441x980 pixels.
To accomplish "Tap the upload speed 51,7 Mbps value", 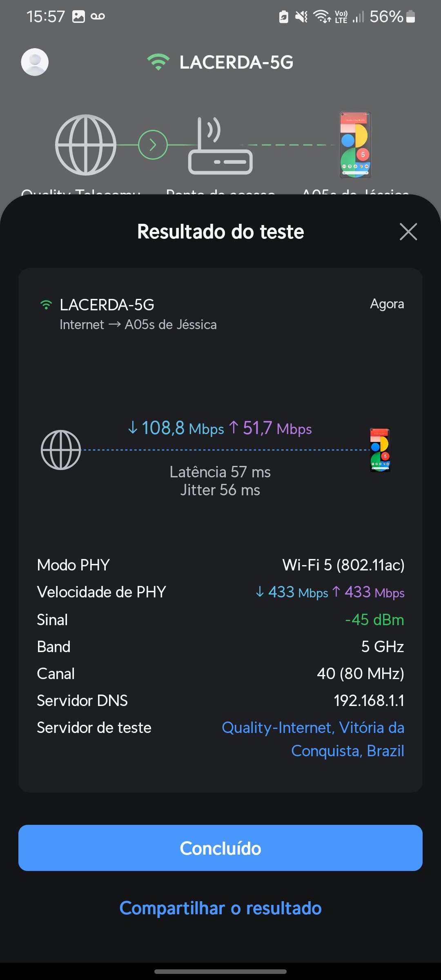I will tap(271, 428).
